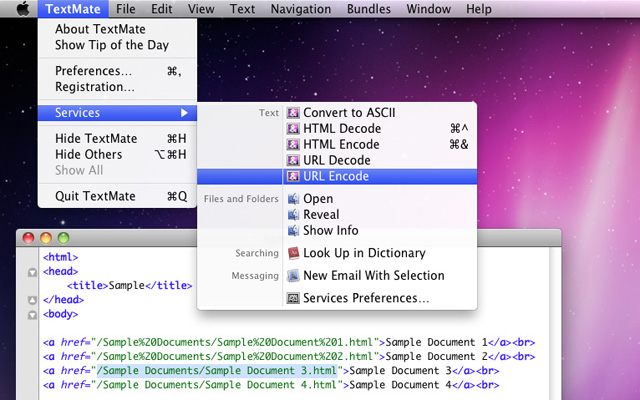640x400 pixels.
Task: Open the Navigation menu
Action: pos(301,9)
